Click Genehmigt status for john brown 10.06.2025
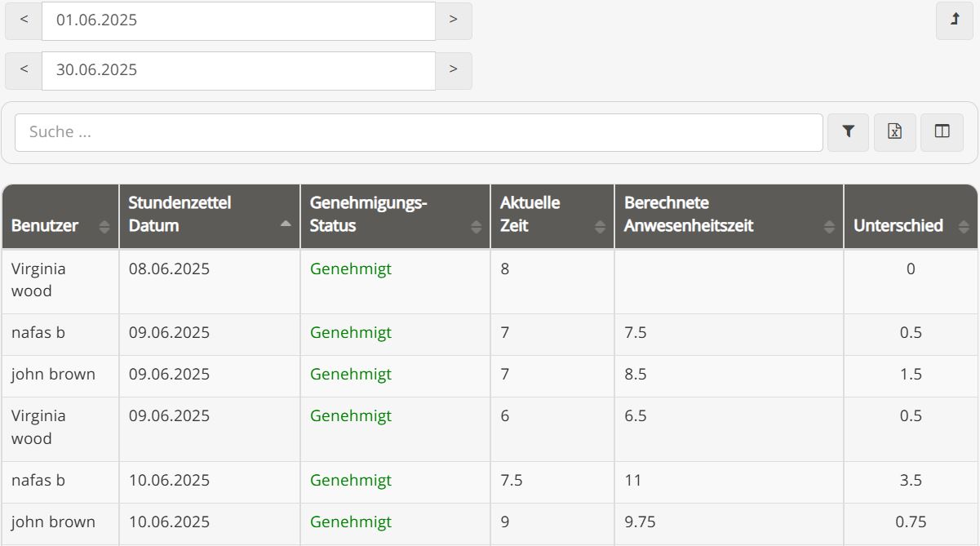This screenshot has width=980, height=546. point(351,522)
